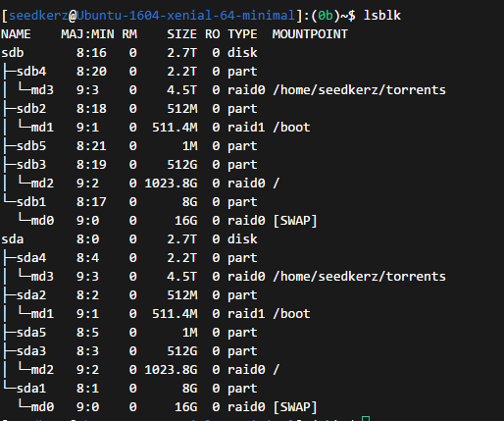This screenshot has width=504, height=421.
Task: Click the hostname Ubuntu-1604-xenial-64-minimal
Action: click(x=185, y=16)
